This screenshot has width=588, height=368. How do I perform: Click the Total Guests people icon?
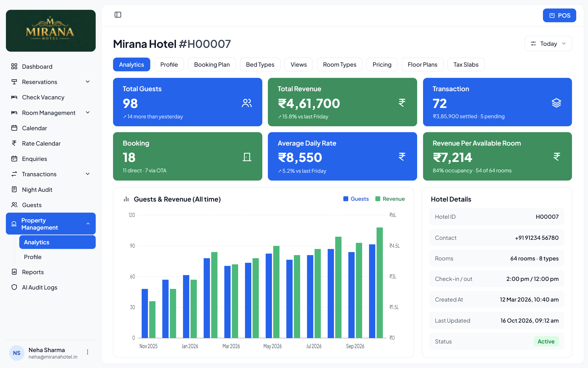point(247,103)
